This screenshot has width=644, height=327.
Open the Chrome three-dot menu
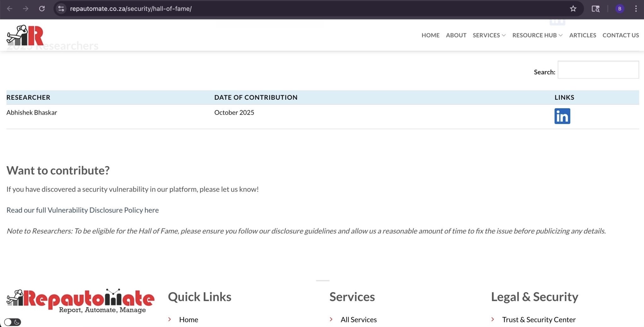coord(636,9)
